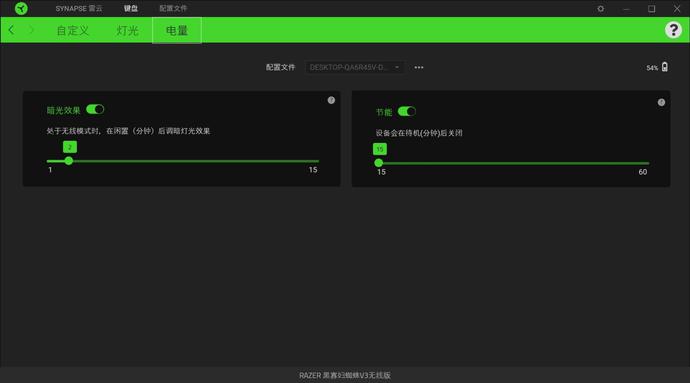
Task: Click the 节能 slider maximum label 60
Action: [x=642, y=172]
